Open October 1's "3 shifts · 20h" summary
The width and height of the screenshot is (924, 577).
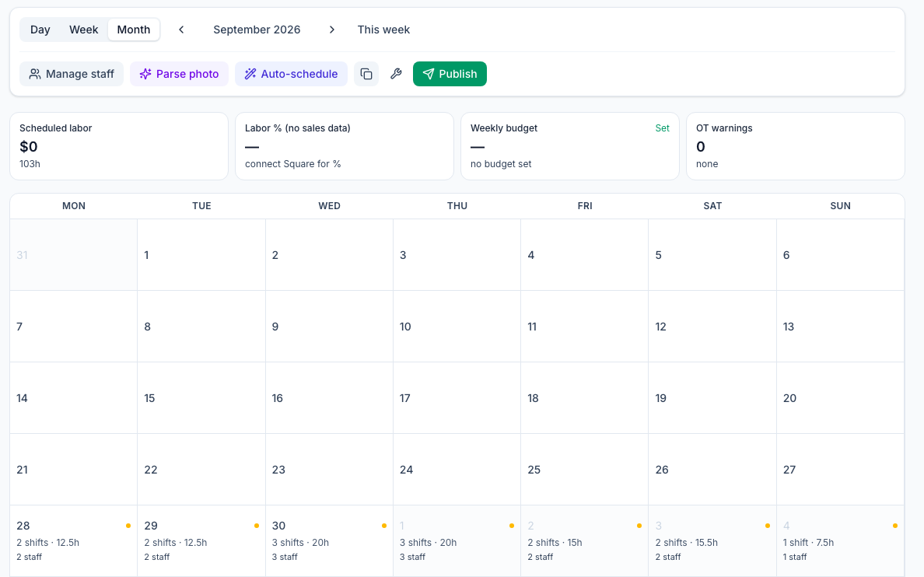pos(429,543)
